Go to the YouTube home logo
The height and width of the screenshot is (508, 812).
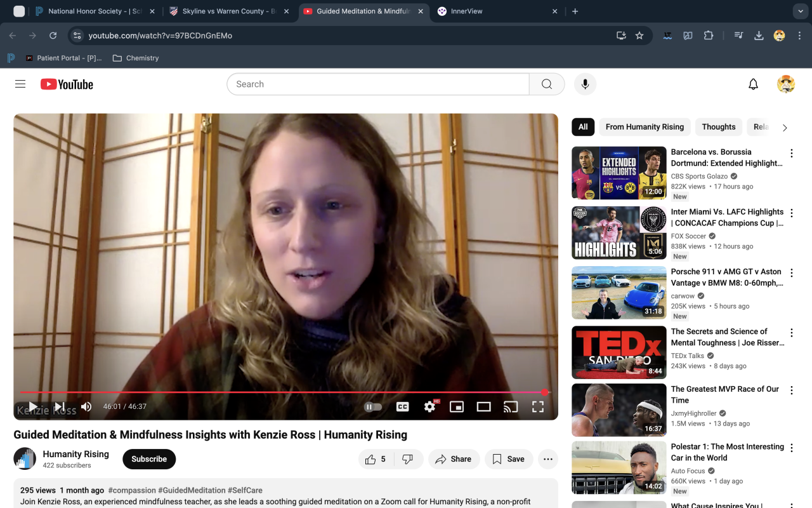(x=67, y=84)
